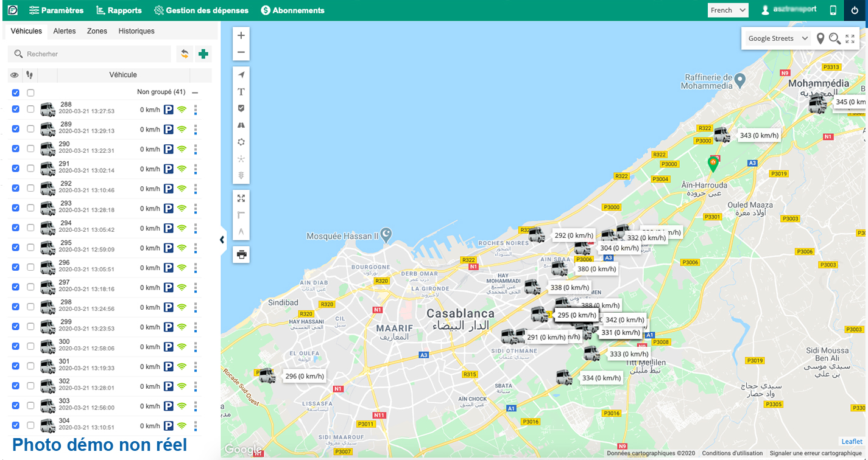Click the road icon map tool
Screen dimensions: 868x460
[241, 125]
